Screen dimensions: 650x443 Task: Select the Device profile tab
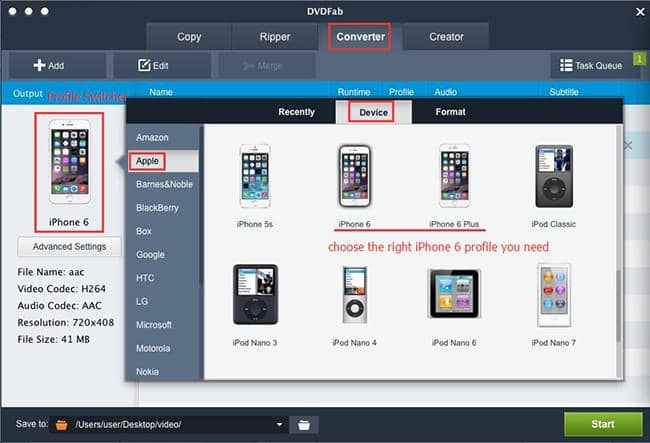(374, 112)
